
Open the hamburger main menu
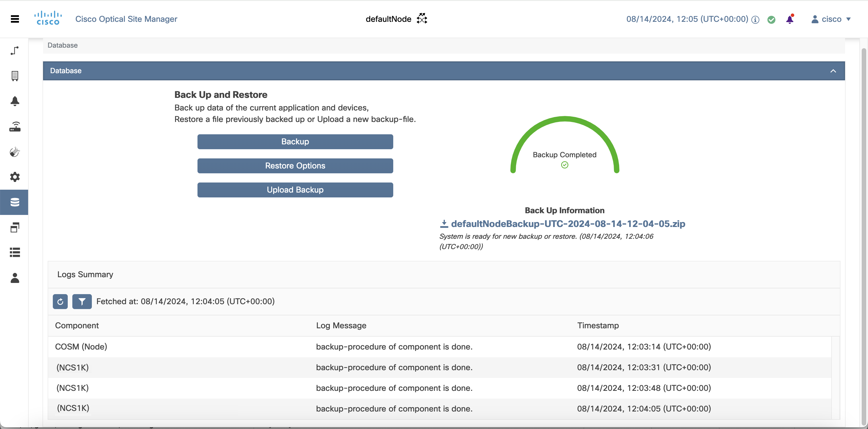pyautogui.click(x=15, y=19)
